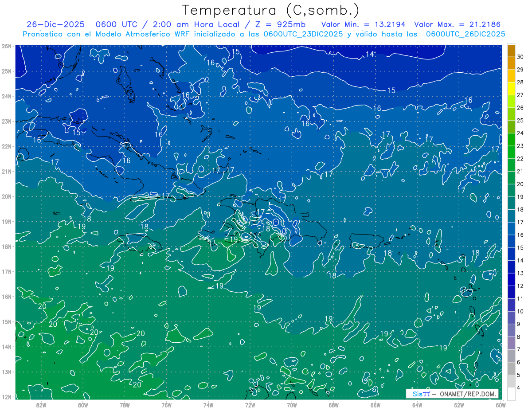Click the latitude axis label "14N"
Viewport: 532px width, 411px height.
6,347
